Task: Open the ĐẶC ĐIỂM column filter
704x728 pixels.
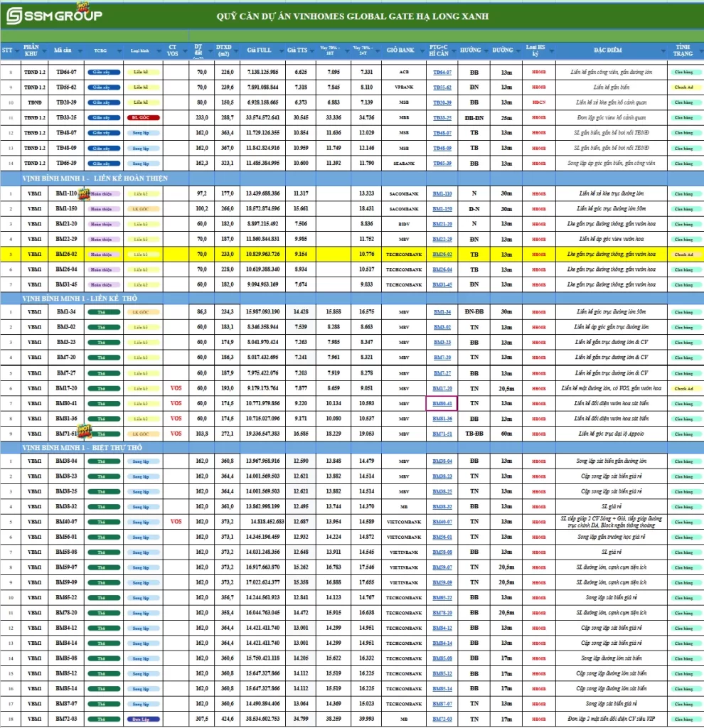Action: [x=663, y=50]
